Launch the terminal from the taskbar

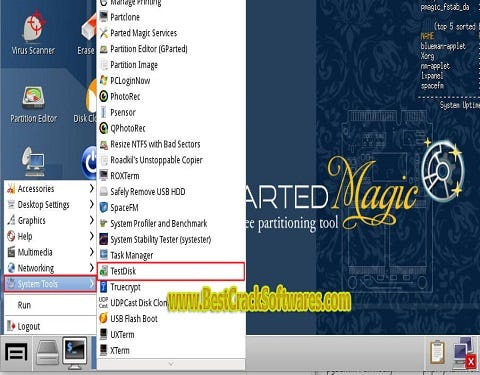[75, 353]
